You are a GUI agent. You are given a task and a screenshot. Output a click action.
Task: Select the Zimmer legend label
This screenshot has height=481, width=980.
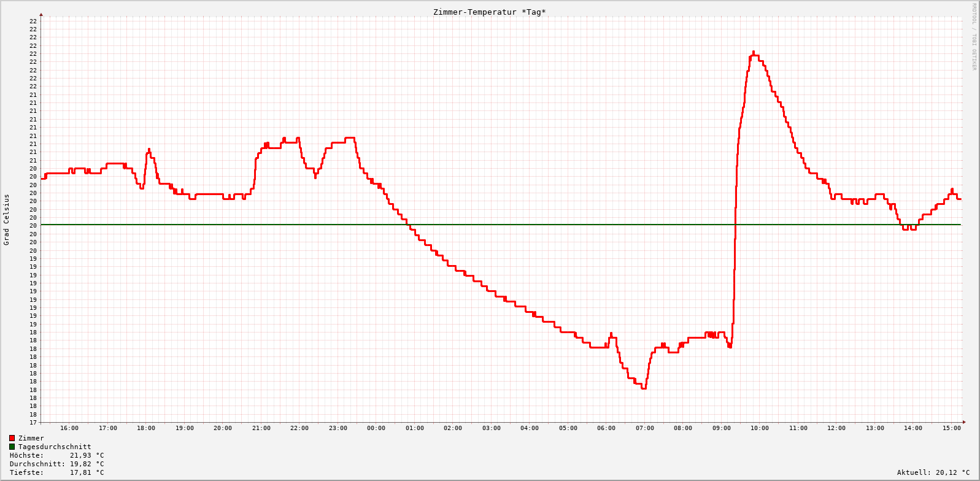(31, 438)
